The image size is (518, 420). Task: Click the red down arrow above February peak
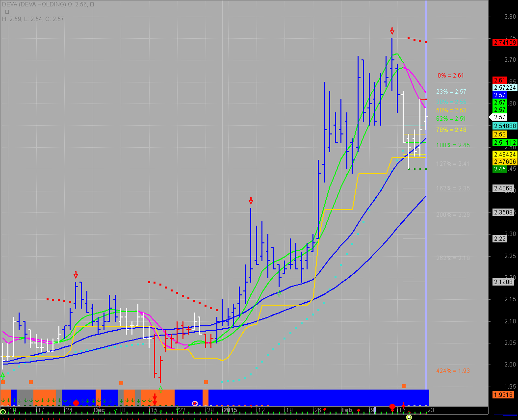click(392, 31)
